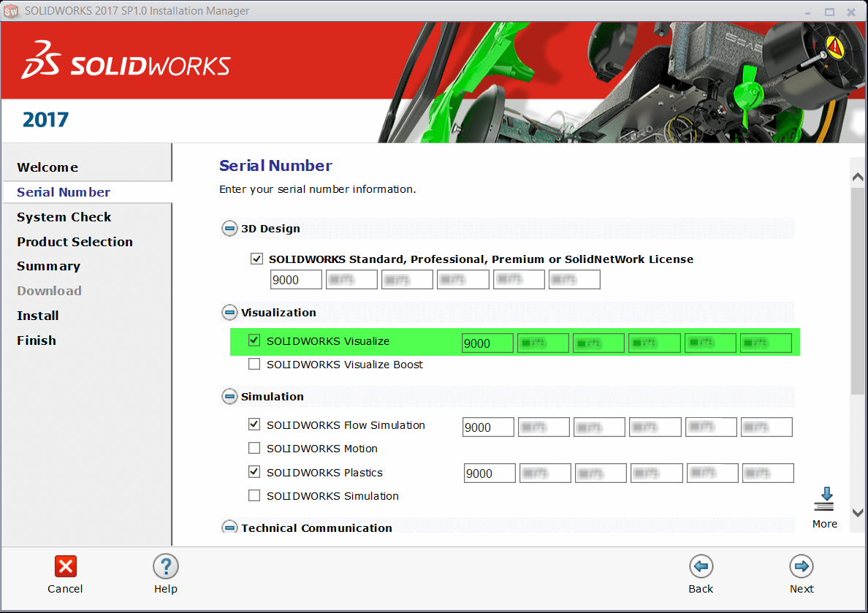Open the Summary page
The image size is (868, 613).
[48, 266]
